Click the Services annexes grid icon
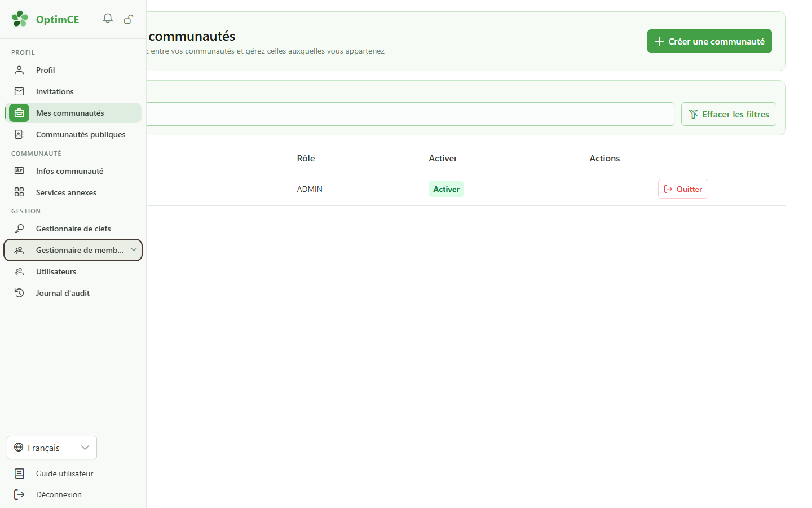 pyautogui.click(x=19, y=192)
